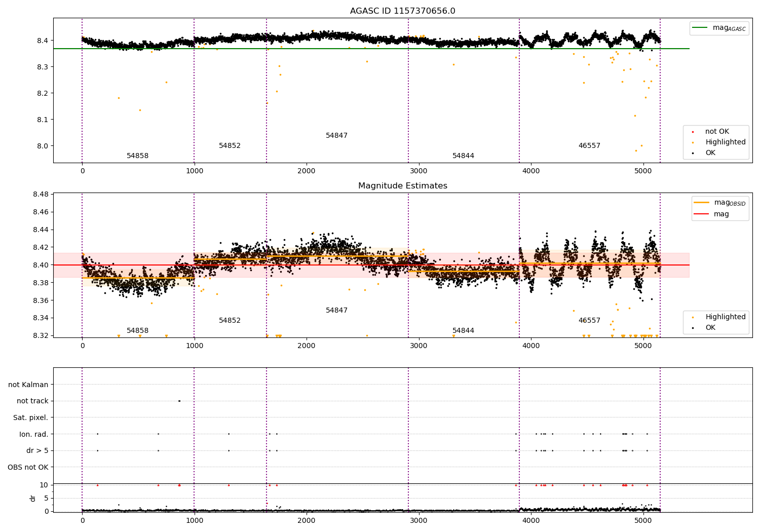Click the rotated 'dr' axis label
Screen dimensions: 760x532
pyautogui.click(x=33, y=498)
